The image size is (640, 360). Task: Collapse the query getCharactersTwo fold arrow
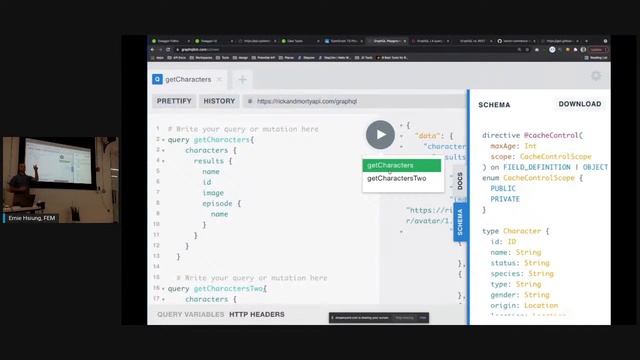[x=163, y=289]
